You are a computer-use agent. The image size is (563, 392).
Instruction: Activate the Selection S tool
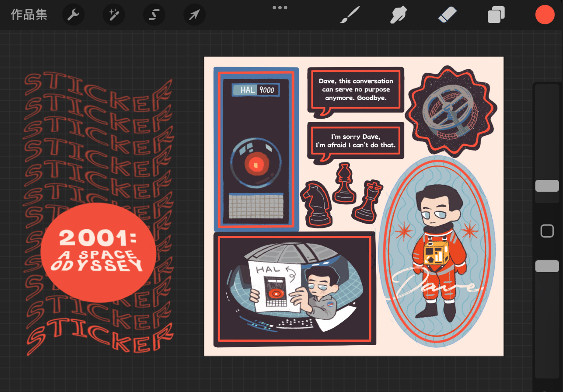tap(154, 15)
